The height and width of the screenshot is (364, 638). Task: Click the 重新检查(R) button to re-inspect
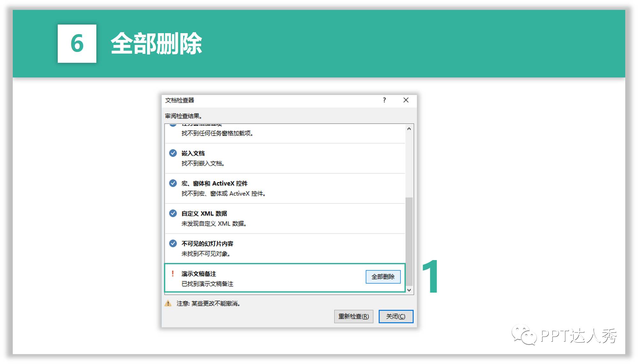click(353, 316)
